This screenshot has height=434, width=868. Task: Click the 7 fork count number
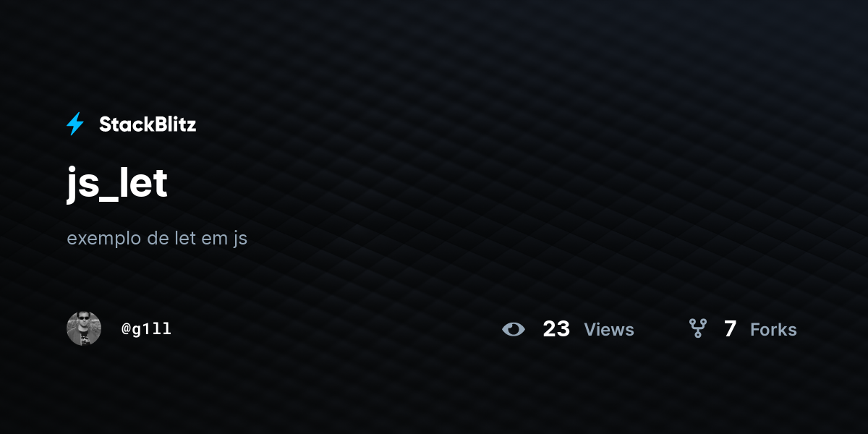731,329
